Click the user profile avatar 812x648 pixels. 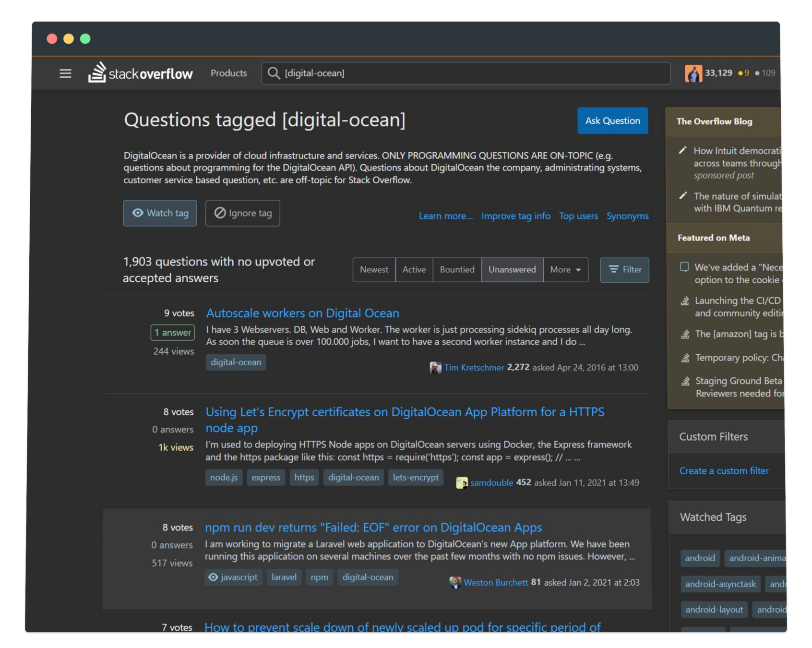pyautogui.click(x=693, y=73)
